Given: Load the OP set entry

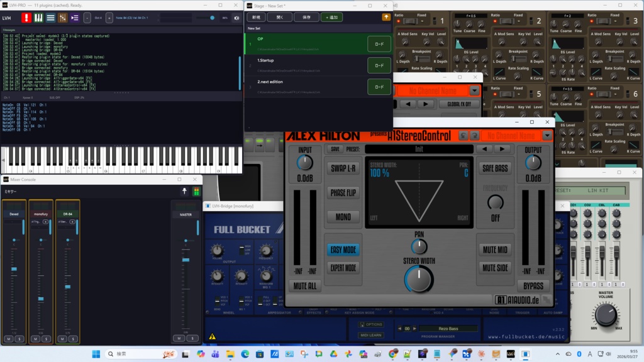Looking at the screenshot, I should [x=379, y=44].
